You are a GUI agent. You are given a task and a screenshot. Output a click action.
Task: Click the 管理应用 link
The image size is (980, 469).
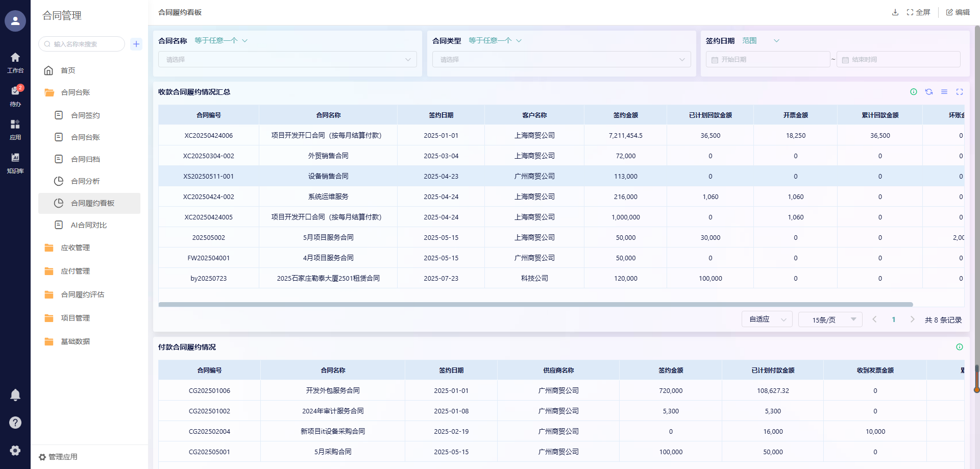click(63, 457)
